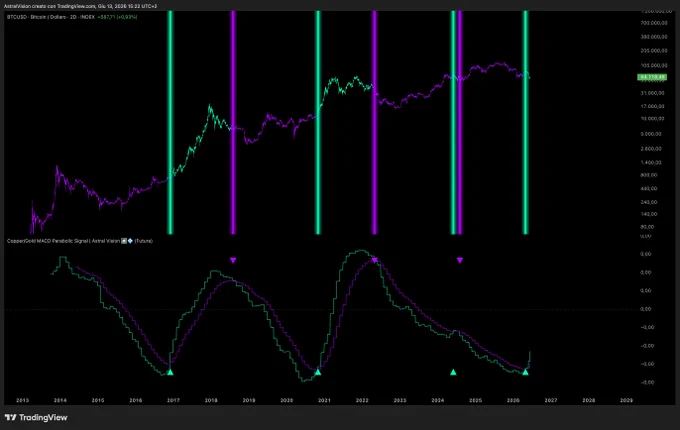Click the TradingView logo at bottom left
680x430 pixels.
(36, 417)
